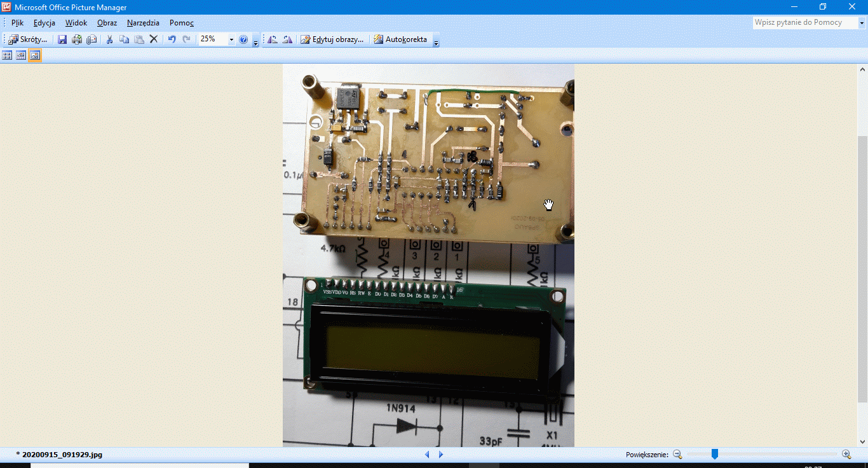Click the Save icon in the toolbar
868x468 pixels.
click(x=62, y=39)
